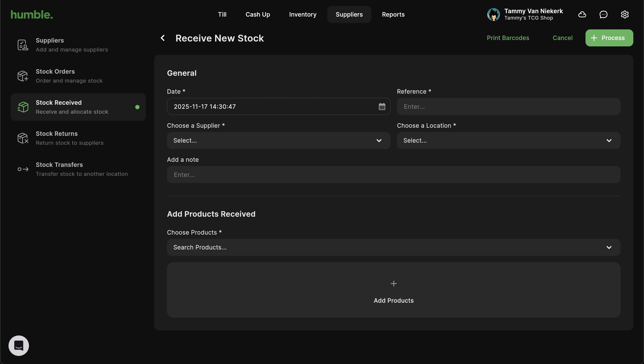Click the cloud sync icon
Viewport: 644px width, 364px height.
[x=582, y=14]
